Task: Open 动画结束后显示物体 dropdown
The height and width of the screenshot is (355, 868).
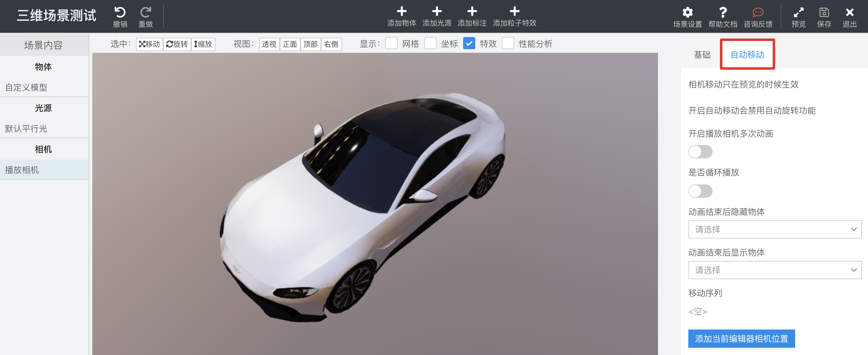Action: (x=775, y=270)
